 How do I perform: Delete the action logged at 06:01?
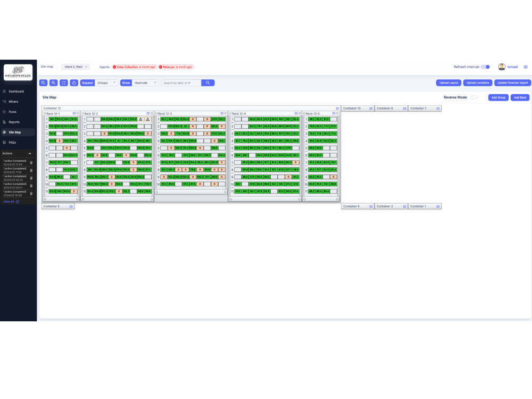point(31,186)
